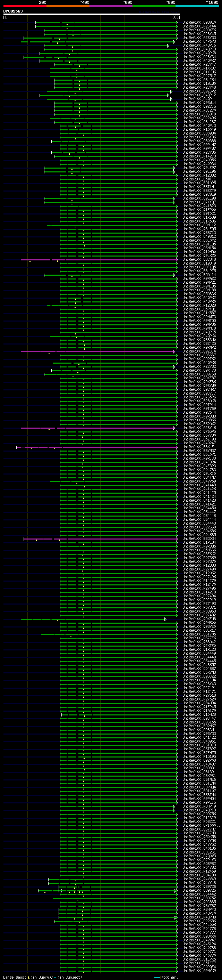The image size is (222, 980).
Task: Click the white query sequence bar
Action: coord(92,15)
